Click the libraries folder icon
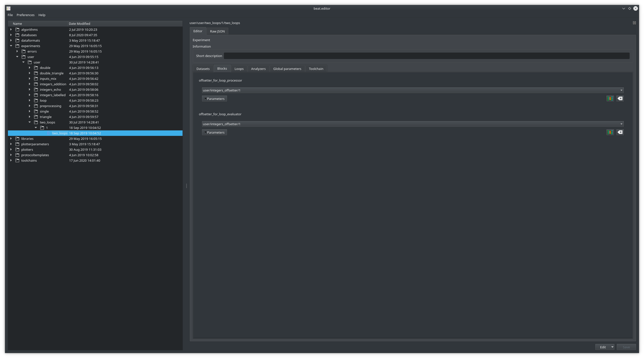The height and width of the screenshot is (358, 644). pos(18,138)
